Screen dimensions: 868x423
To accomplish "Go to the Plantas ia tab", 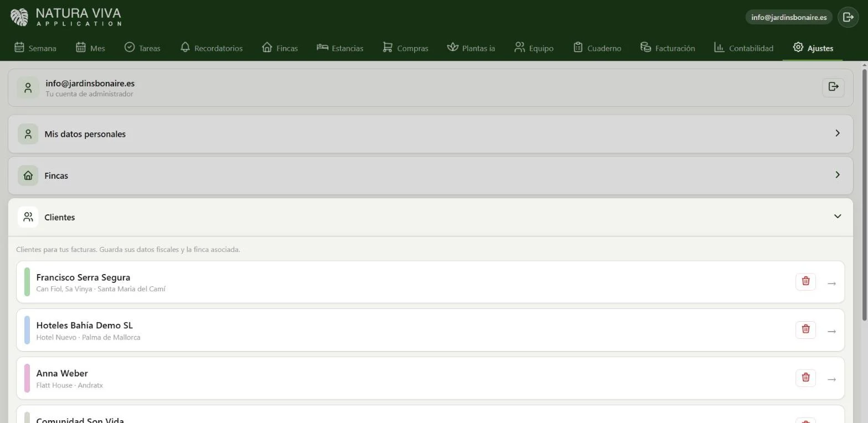I will point(471,48).
